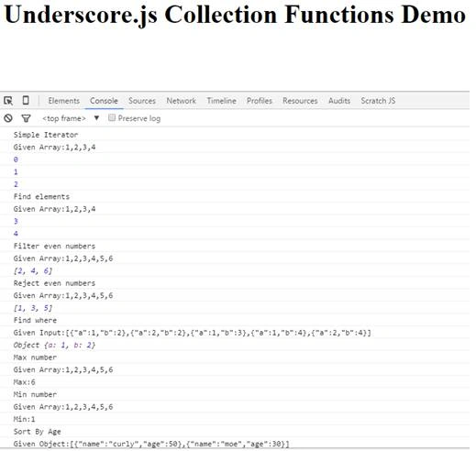Click the 'Filter even numbers' log line
This screenshot has width=476, height=451.
point(54,246)
